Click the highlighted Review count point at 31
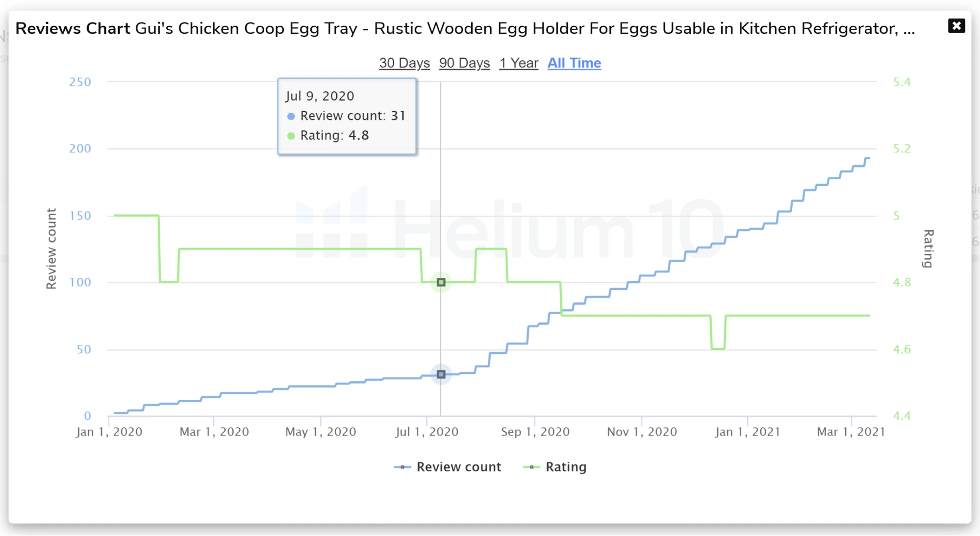The width and height of the screenshot is (980, 536). tap(441, 374)
